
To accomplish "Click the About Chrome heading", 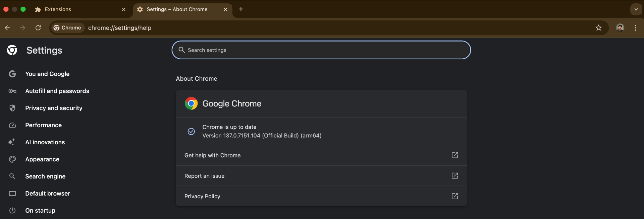I will (x=197, y=79).
